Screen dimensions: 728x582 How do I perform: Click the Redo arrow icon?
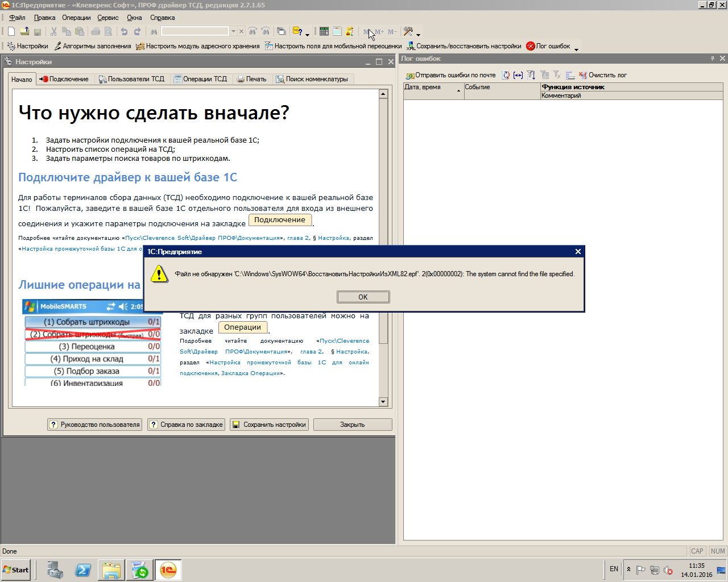[137, 31]
